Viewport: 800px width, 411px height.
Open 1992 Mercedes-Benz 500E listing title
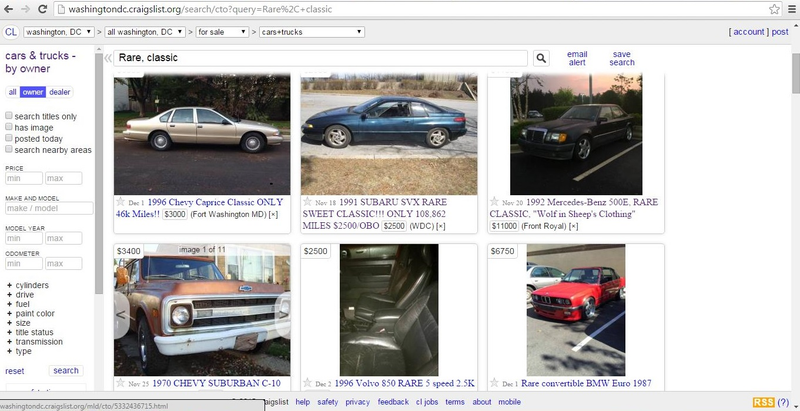(573, 208)
